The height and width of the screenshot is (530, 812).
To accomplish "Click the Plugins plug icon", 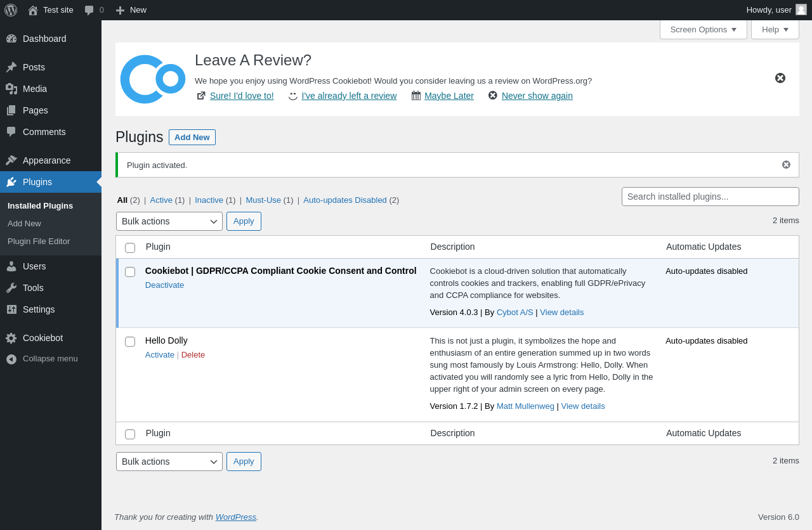I will click(11, 182).
